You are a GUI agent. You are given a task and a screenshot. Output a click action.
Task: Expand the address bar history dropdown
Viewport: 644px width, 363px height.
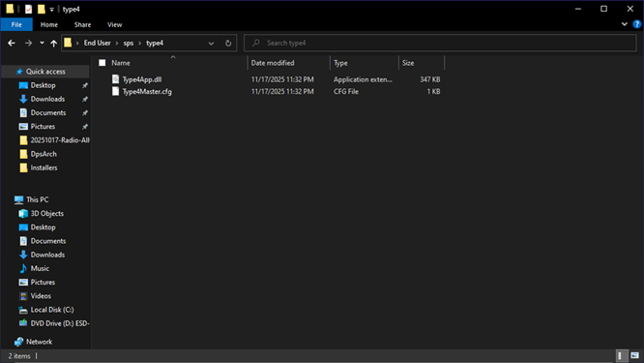(x=211, y=44)
